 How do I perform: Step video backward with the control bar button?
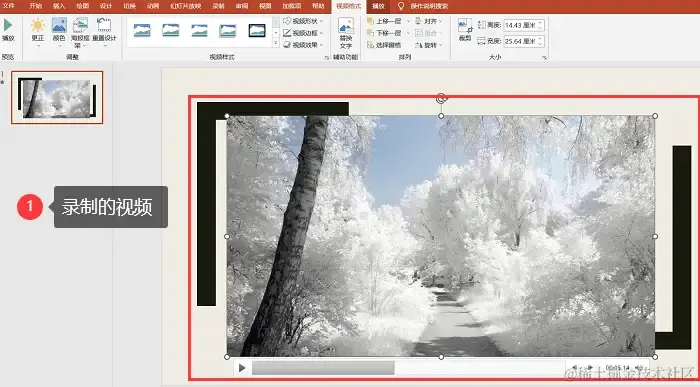coord(576,368)
